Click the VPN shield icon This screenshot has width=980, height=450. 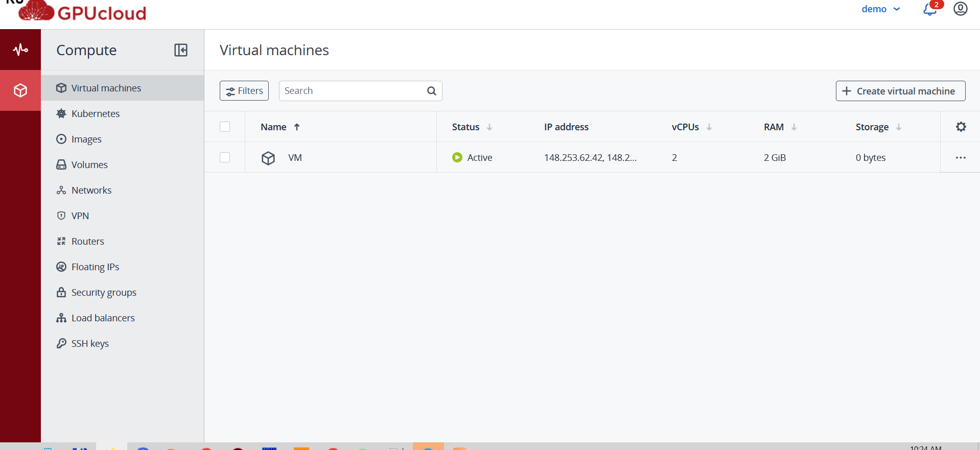61,216
